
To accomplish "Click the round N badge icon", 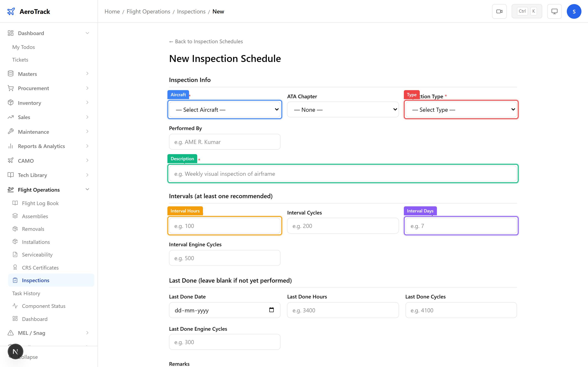I will (15, 351).
